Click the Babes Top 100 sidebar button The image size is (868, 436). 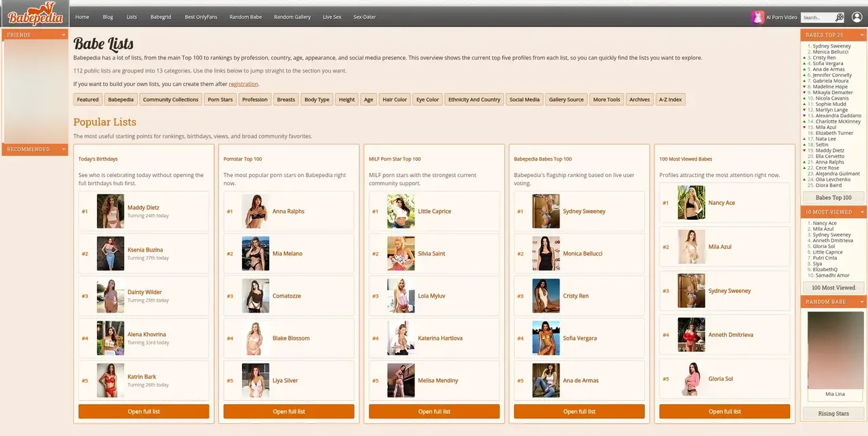(x=833, y=197)
